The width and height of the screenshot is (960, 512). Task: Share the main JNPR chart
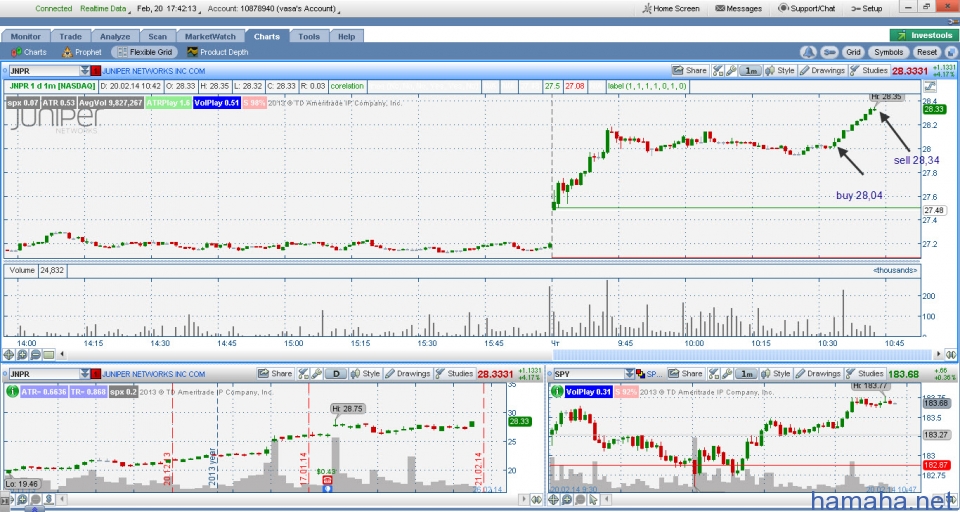pos(689,70)
